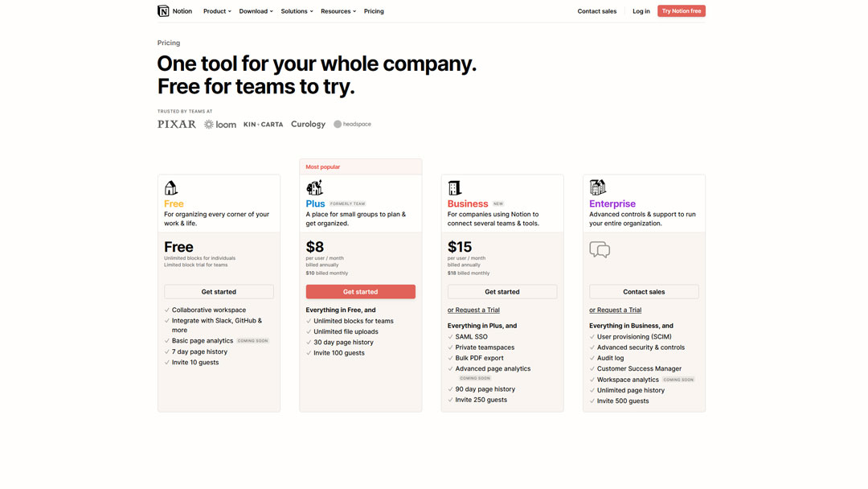This screenshot has height=489, width=868.
Task: Click the Pixar logo
Action: click(177, 124)
